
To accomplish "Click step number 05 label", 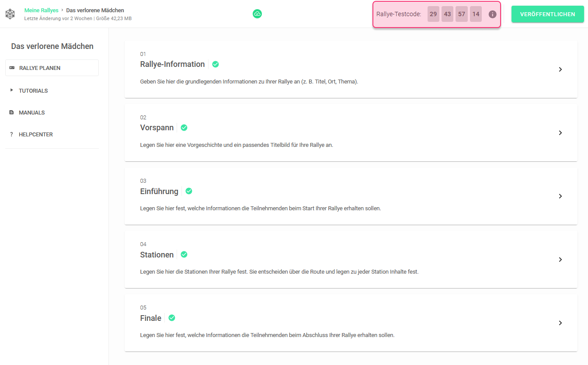I will [x=143, y=308].
